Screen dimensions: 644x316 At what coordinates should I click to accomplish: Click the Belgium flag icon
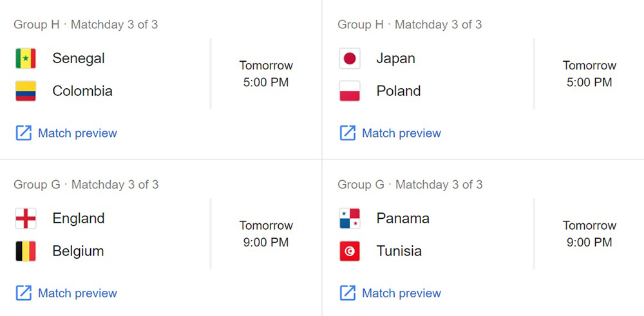click(26, 252)
